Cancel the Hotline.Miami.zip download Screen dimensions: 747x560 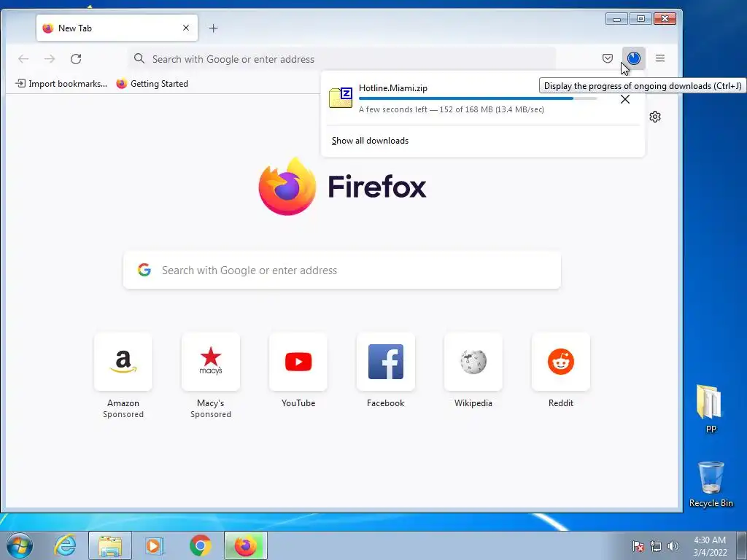click(x=625, y=99)
